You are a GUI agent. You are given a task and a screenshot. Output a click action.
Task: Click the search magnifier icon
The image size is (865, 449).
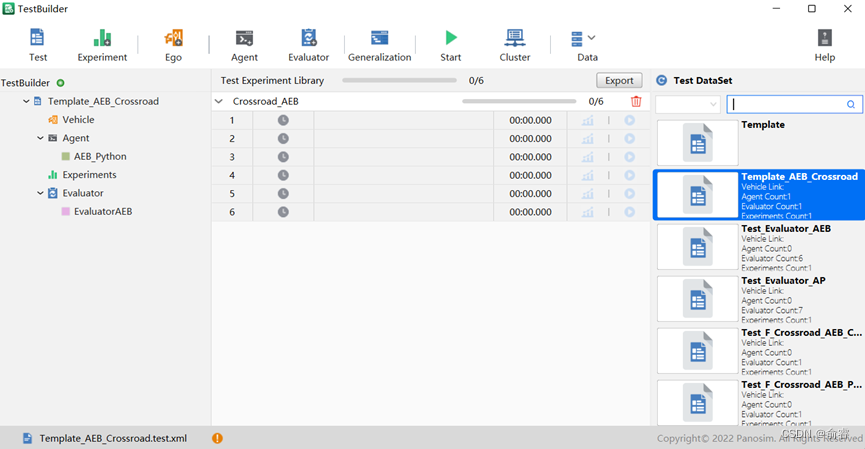point(851,104)
